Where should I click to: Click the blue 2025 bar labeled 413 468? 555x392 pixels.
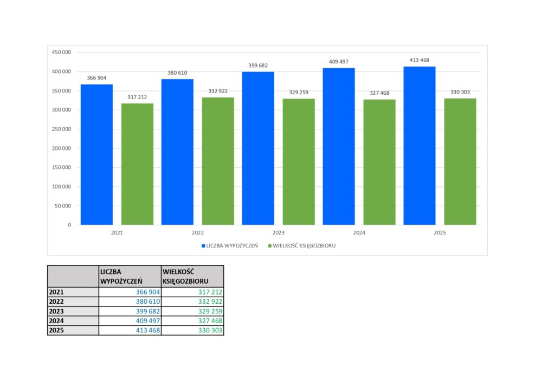coord(420,145)
